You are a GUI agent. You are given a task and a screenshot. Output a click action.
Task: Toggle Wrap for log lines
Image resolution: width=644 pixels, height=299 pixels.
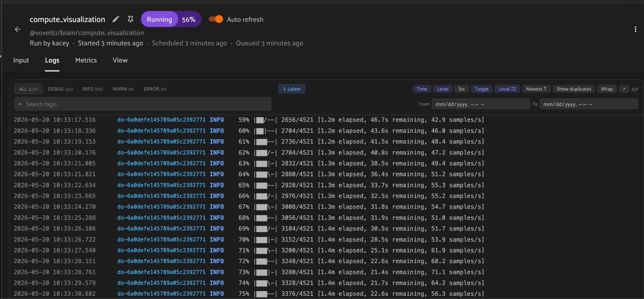pyautogui.click(x=607, y=89)
